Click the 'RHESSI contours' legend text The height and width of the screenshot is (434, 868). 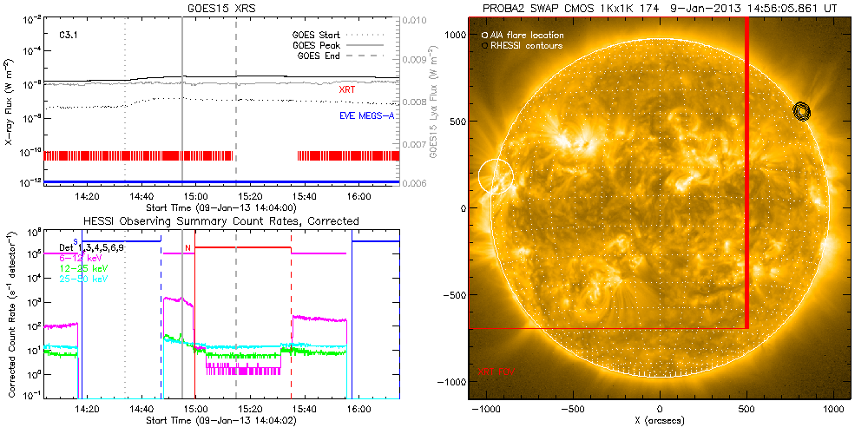(527, 45)
